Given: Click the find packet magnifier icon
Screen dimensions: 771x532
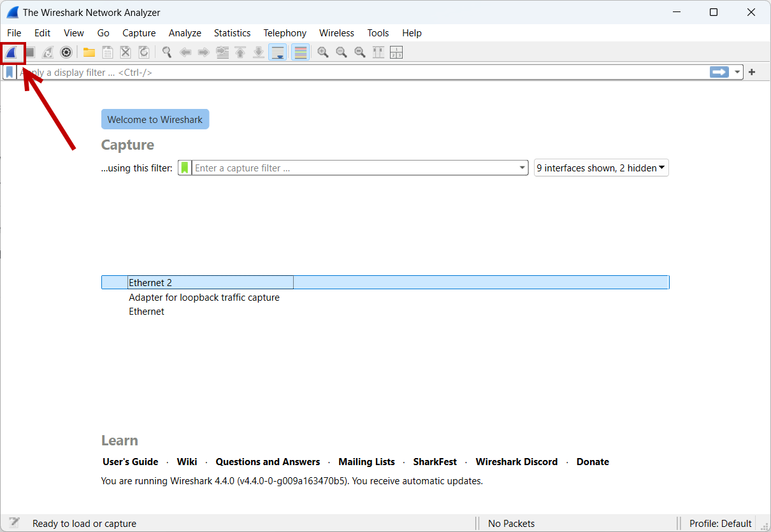Looking at the screenshot, I should pyautogui.click(x=167, y=52).
